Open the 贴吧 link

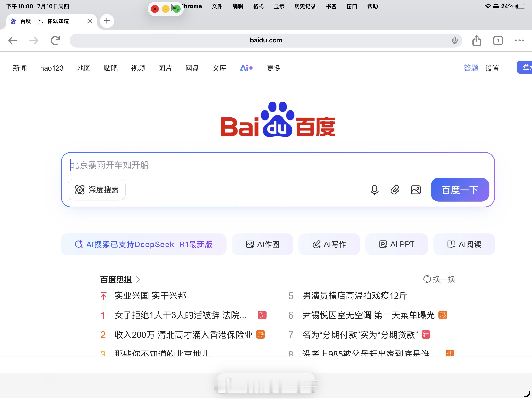tap(111, 68)
